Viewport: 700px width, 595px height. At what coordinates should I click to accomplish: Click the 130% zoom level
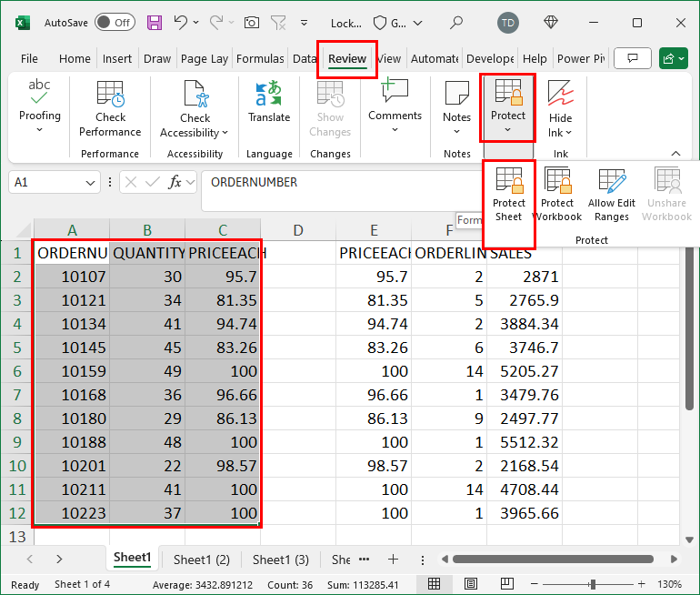pos(669,584)
